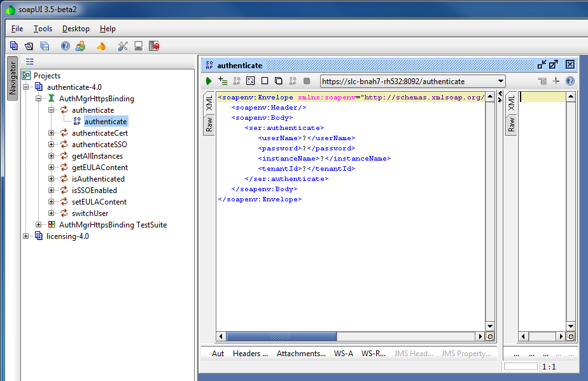Image resolution: width=588 pixels, height=381 pixels.
Task: Save all projects via toolbar icon
Action: (45, 46)
